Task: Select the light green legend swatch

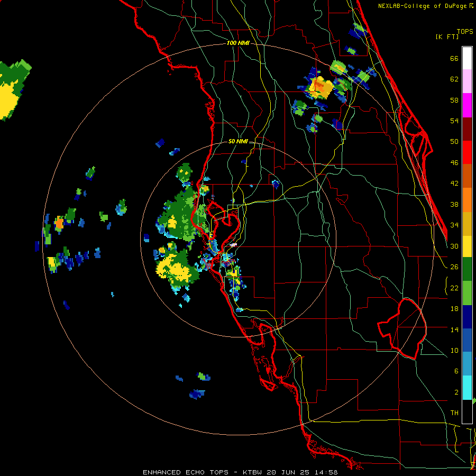Action: [x=467, y=293]
